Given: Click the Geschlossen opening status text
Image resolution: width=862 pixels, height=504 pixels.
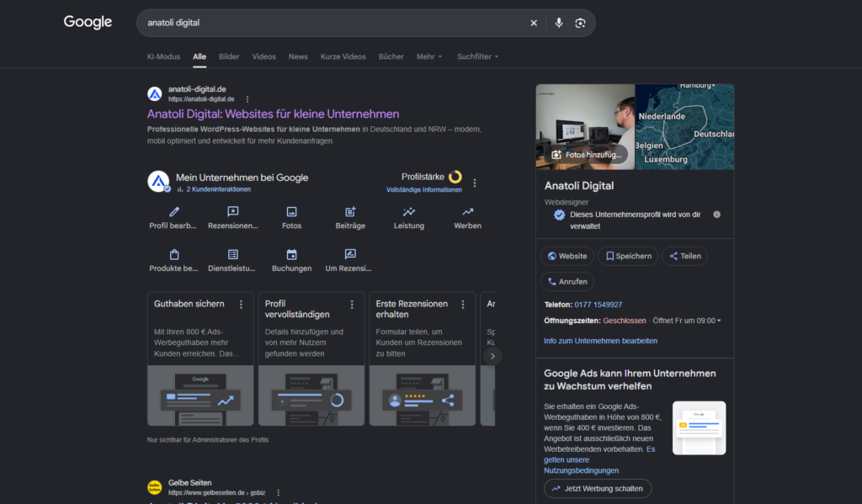Looking at the screenshot, I should (x=624, y=321).
